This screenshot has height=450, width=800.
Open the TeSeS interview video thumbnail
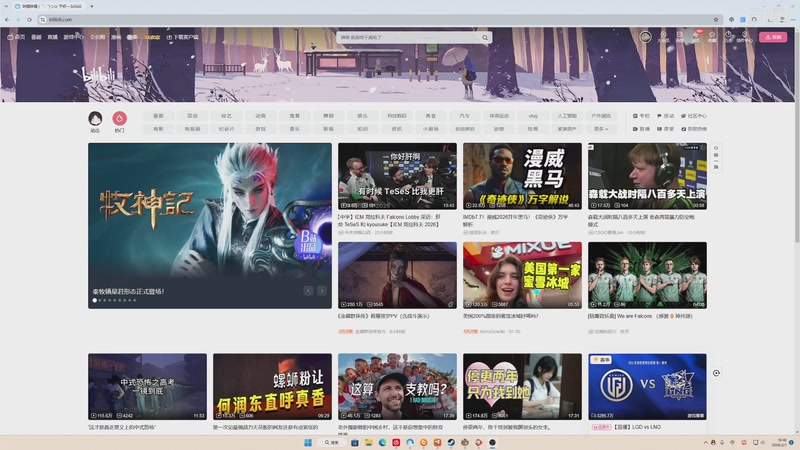pos(397,176)
